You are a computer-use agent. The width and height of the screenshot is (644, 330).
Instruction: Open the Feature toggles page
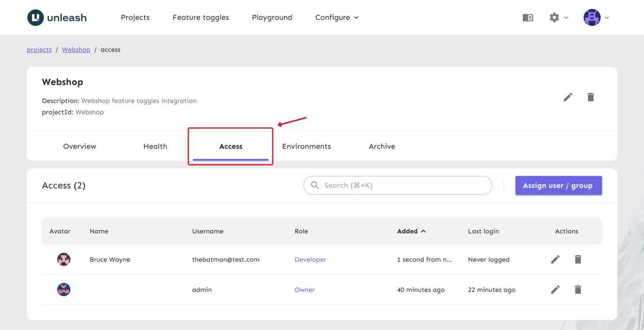[200, 17]
